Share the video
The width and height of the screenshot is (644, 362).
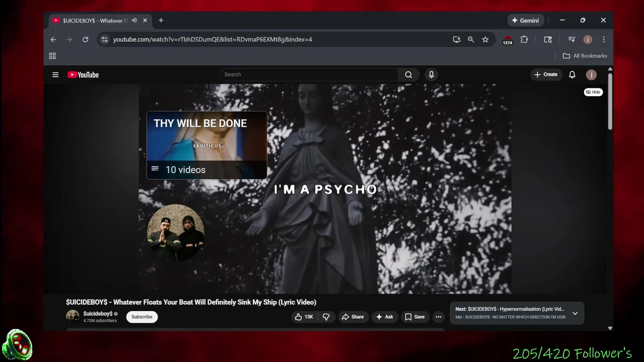(353, 317)
